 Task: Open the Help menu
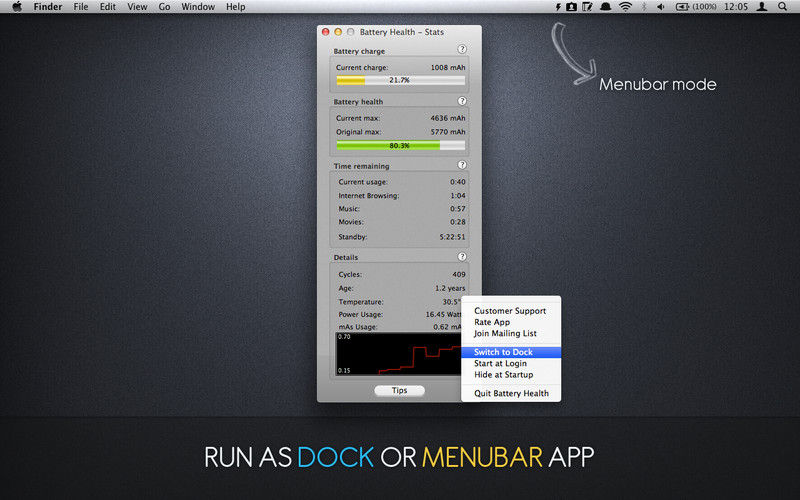[236, 7]
